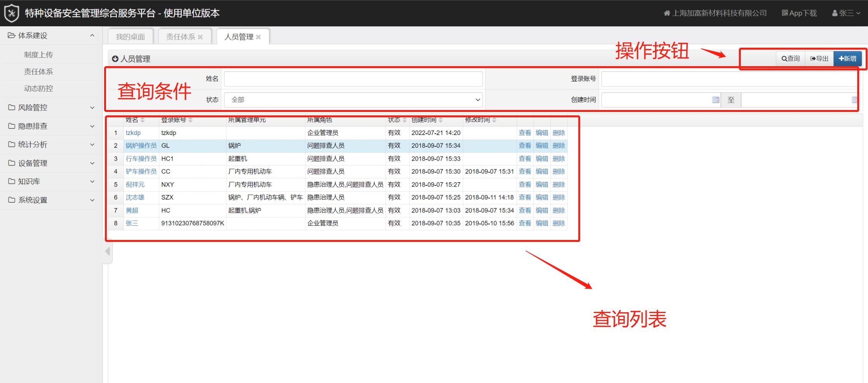The image size is (868, 383).
Task: Click 删除 for the 黄超 row
Action: [559, 210]
